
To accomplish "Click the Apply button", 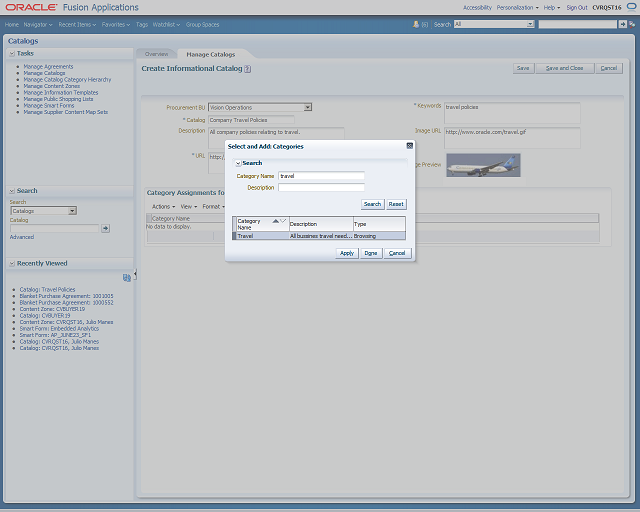I will click(x=347, y=253).
